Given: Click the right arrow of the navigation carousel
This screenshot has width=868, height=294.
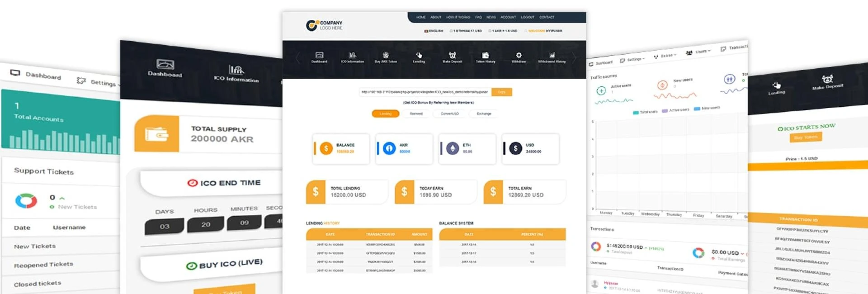Looking at the screenshot, I should tap(574, 58).
